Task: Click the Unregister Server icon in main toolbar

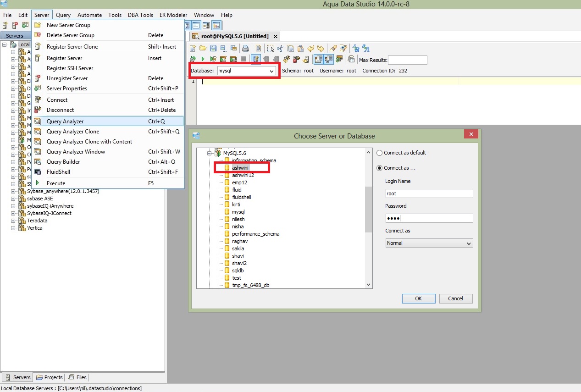Action: point(15,25)
